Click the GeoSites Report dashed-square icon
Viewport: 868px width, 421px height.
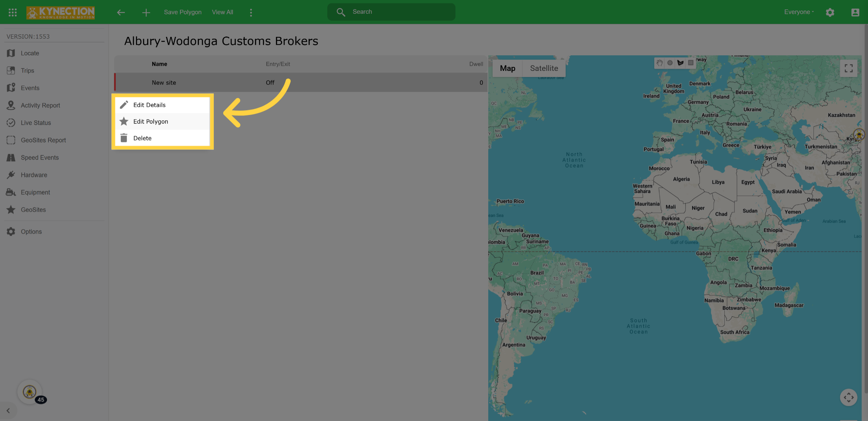click(11, 140)
